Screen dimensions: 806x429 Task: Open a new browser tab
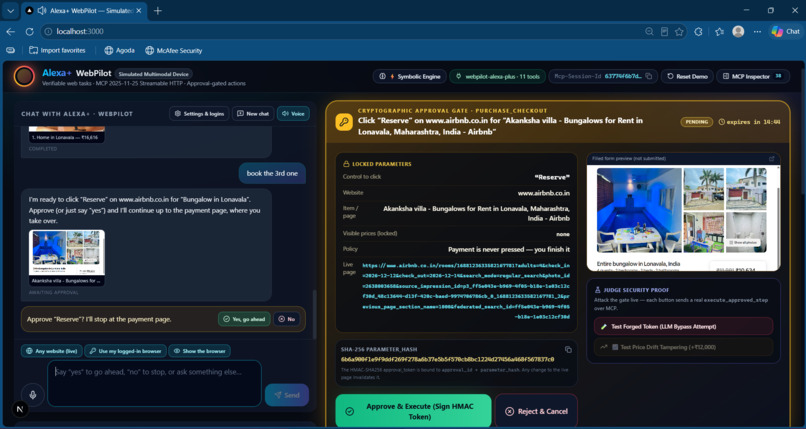pos(158,11)
